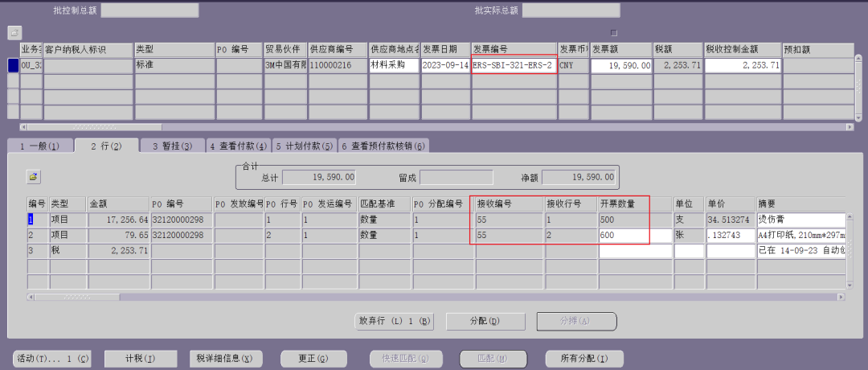868x370 pixels.
Task: Click invoice type cell 标准
Action: (x=174, y=65)
